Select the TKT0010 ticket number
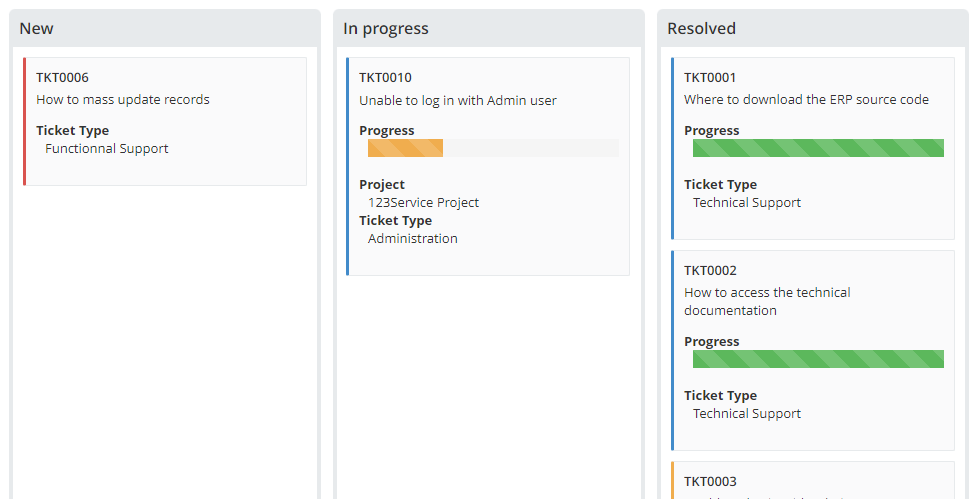 click(x=385, y=78)
